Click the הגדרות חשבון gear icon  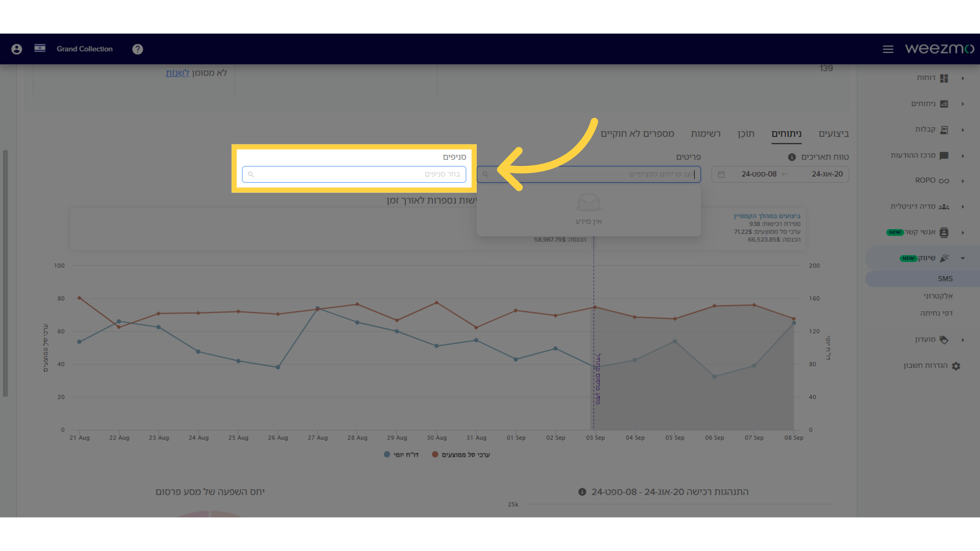(x=956, y=366)
